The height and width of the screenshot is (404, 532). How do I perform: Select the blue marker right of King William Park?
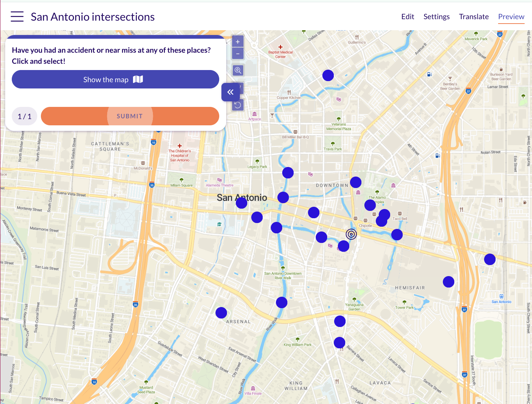coord(339,343)
